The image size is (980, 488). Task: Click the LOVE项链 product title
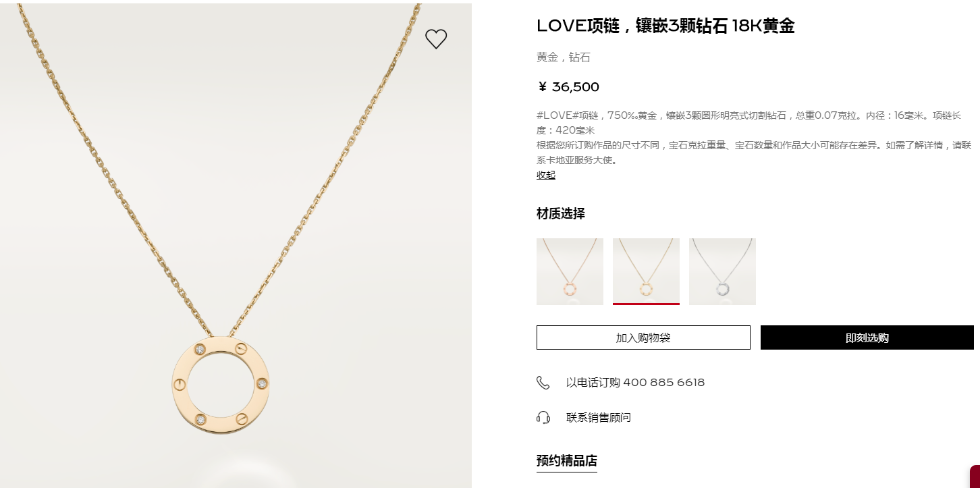[665, 26]
